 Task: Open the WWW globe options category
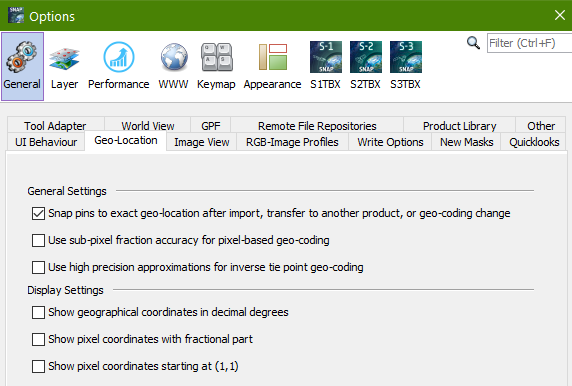point(174,66)
